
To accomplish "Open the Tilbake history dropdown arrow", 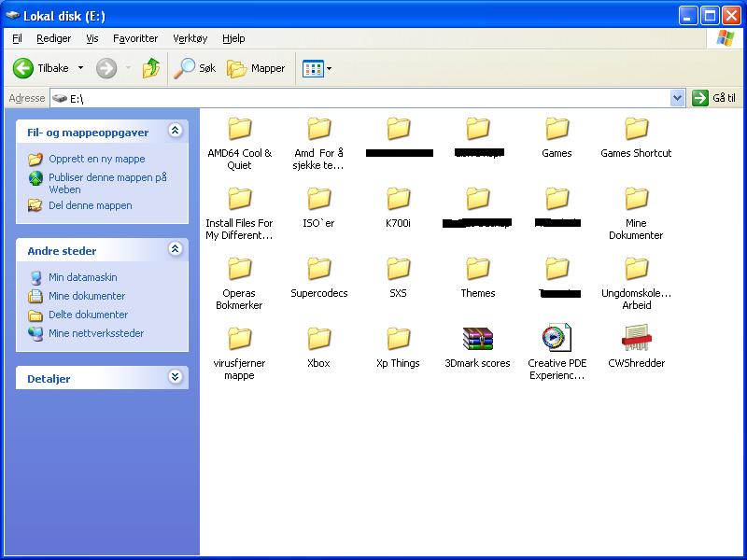I will (x=80, y=68).
